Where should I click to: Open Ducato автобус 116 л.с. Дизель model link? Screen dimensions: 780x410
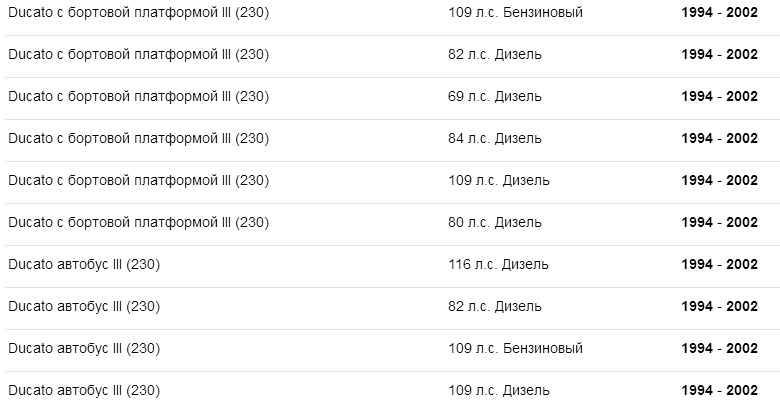click(84, 265)
